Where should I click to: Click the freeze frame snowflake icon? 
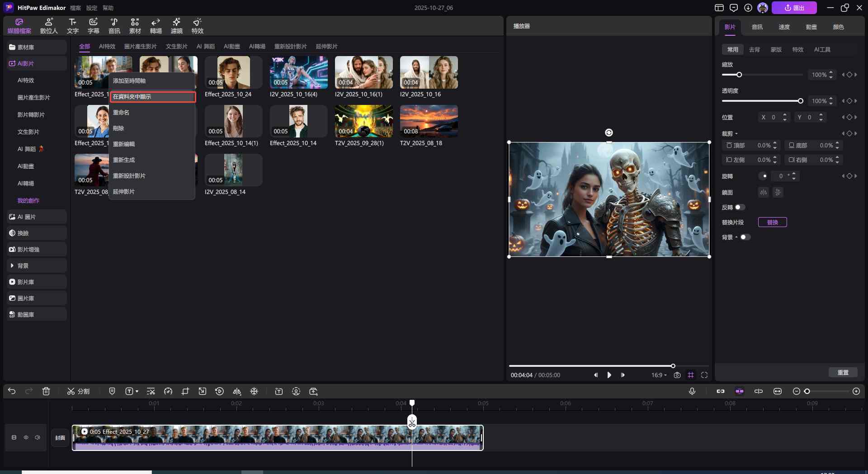click(254, 391)
